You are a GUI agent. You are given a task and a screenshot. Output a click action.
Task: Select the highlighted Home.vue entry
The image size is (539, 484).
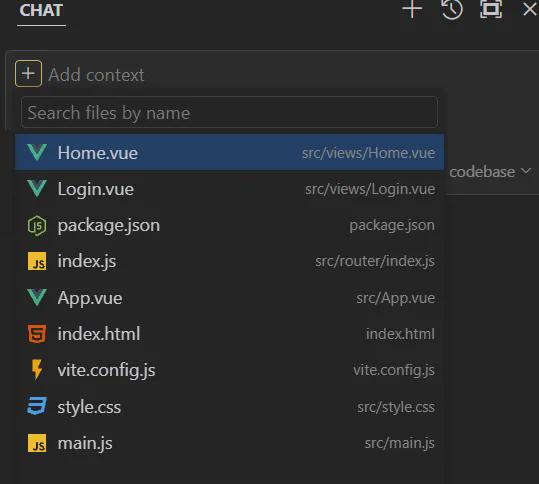[230, 152]
